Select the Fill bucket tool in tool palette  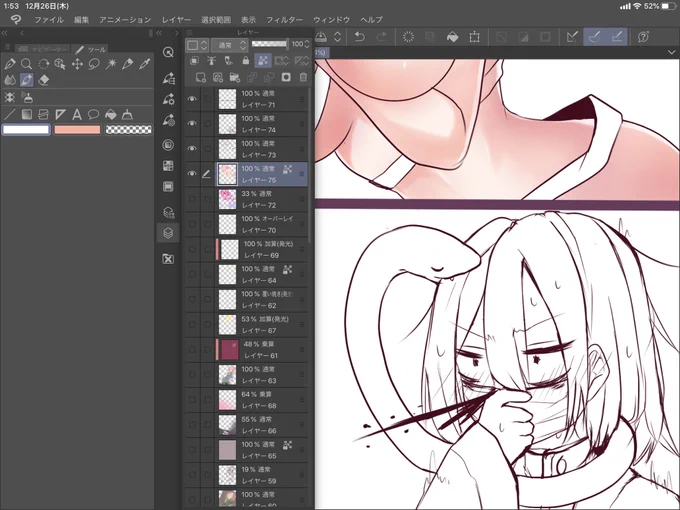pos(111,114)
